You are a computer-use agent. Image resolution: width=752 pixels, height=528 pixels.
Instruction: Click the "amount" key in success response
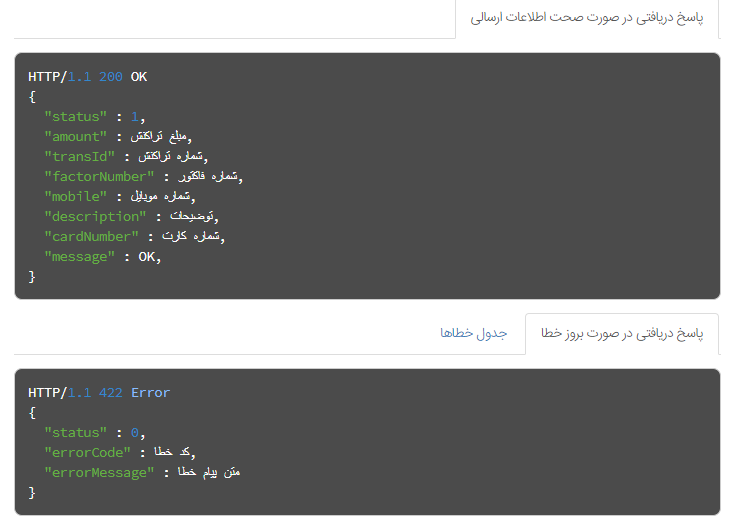75,137
